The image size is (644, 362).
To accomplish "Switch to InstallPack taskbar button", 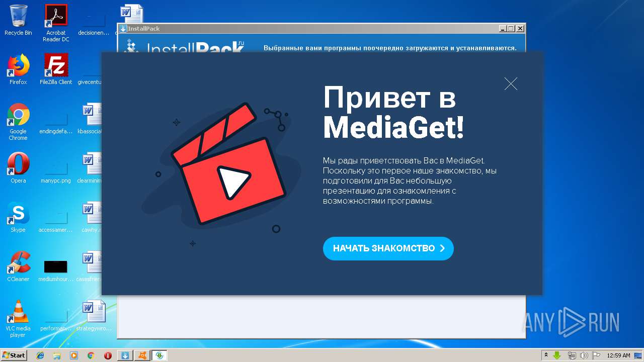I will point(125,355).
